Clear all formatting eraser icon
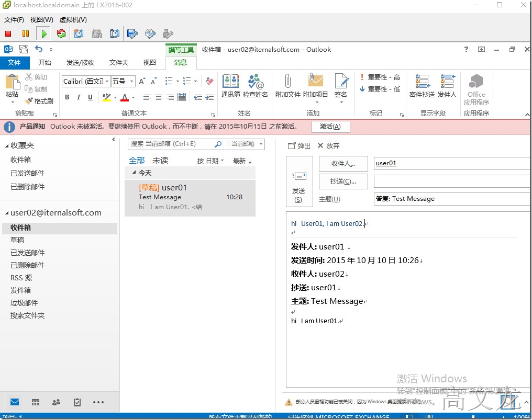This screenshot has height=420, width=532. tap(209, 82)
